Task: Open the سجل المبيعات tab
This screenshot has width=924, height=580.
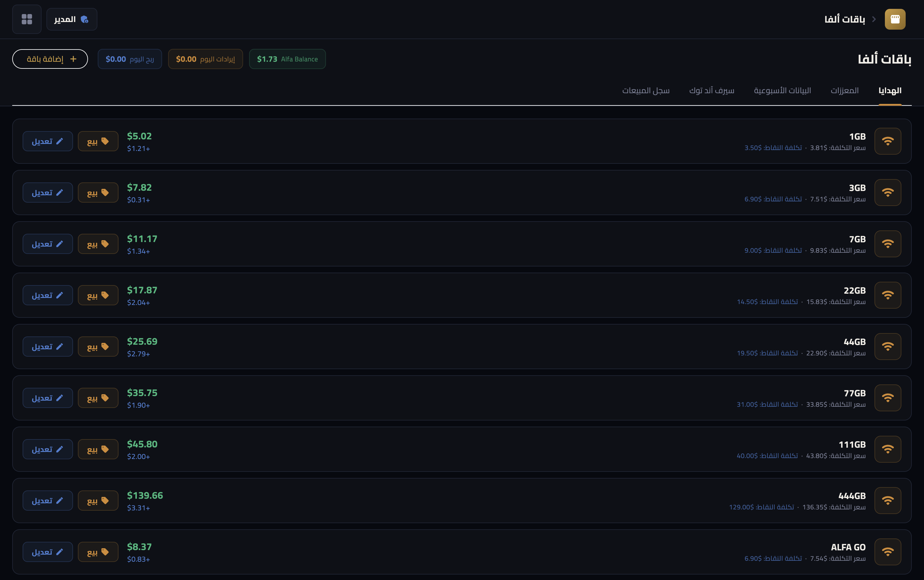Action: click(646, 90)
